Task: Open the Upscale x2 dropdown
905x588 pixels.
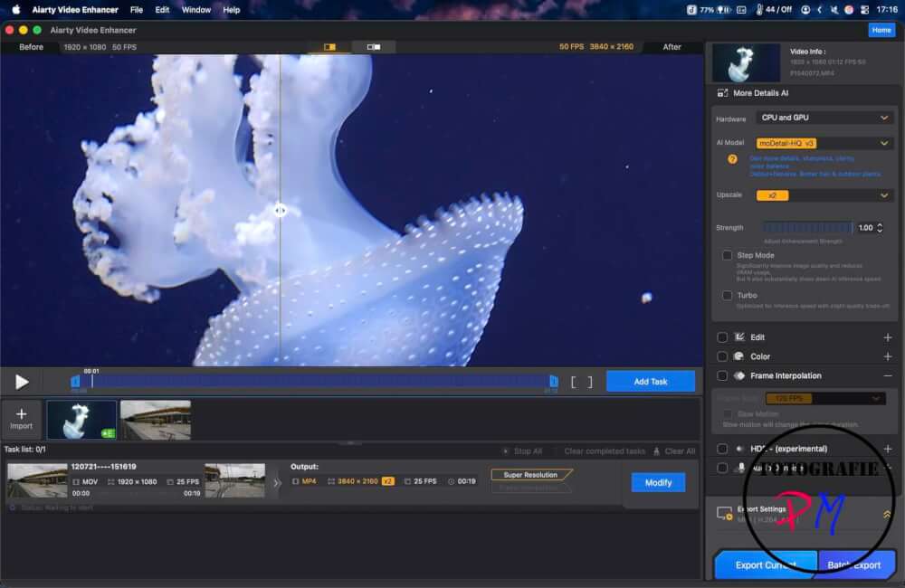Action: pos(824,195)
